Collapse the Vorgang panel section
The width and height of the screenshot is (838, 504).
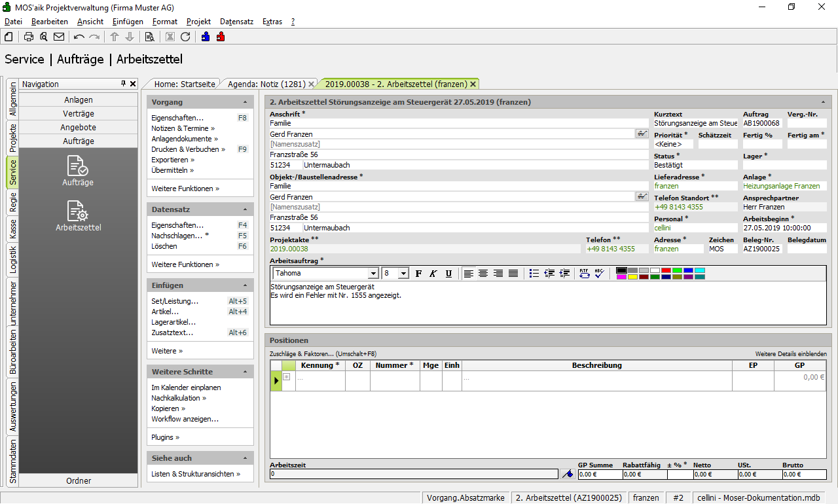point(245,103)
